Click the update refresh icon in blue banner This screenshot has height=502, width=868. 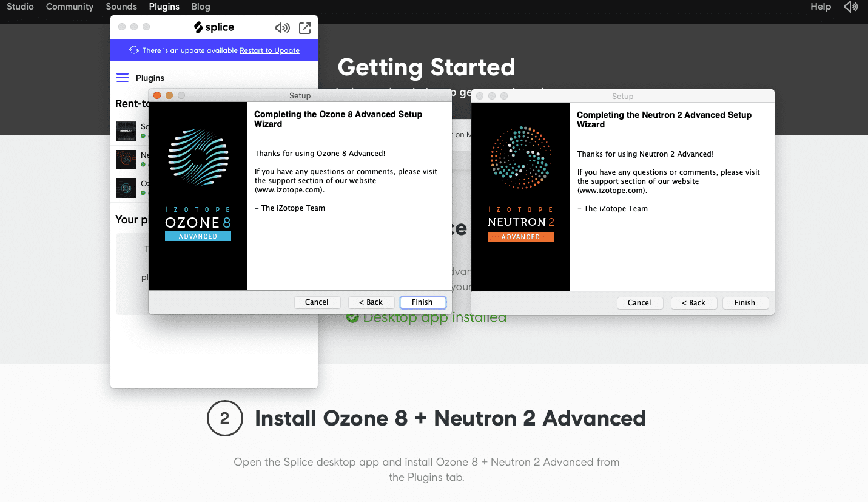(134, 50)
